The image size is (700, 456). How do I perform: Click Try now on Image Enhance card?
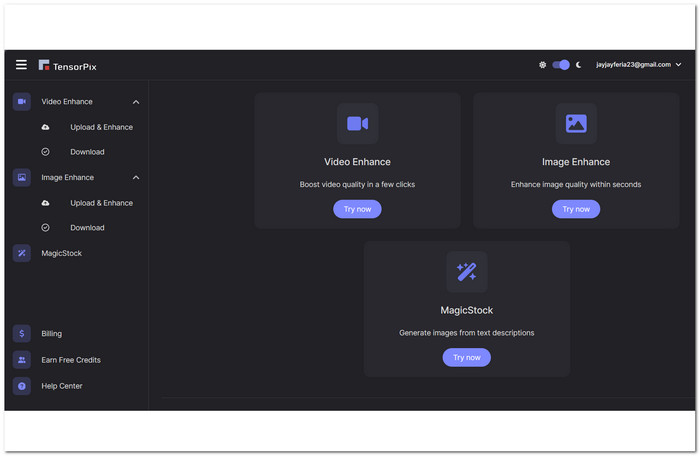tap(576, 209)
